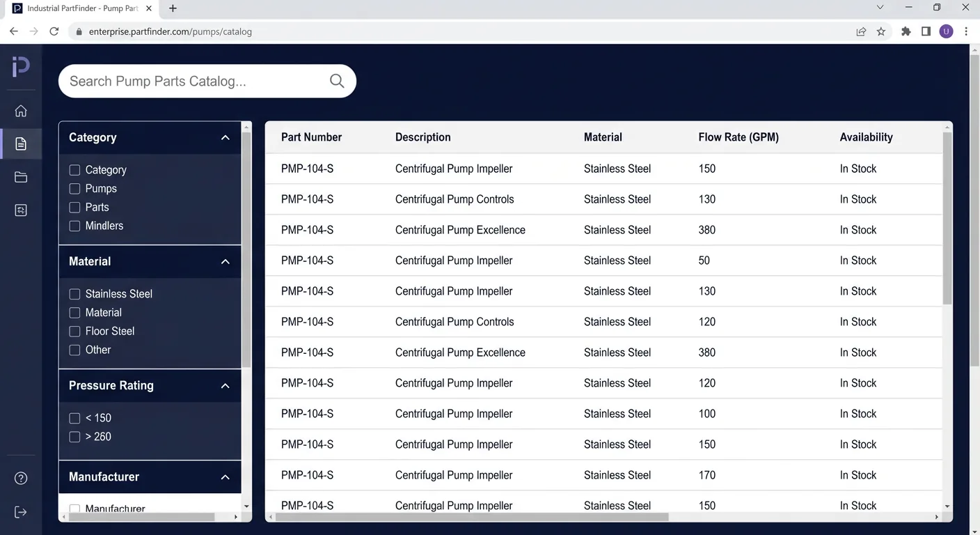This screenshot has width=980, height=535.
Task: Collapse the Manufacturer section
Action: tap(225, 477)
